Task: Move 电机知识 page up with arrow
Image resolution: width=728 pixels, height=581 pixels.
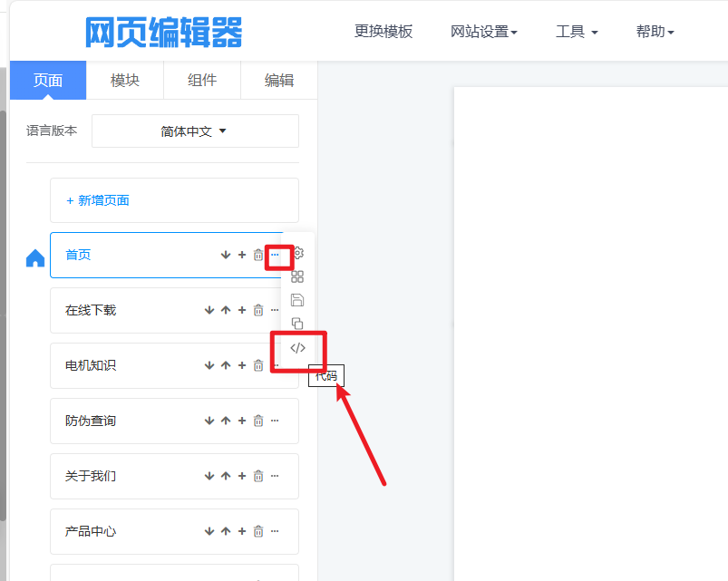Action: click(226, 365)
